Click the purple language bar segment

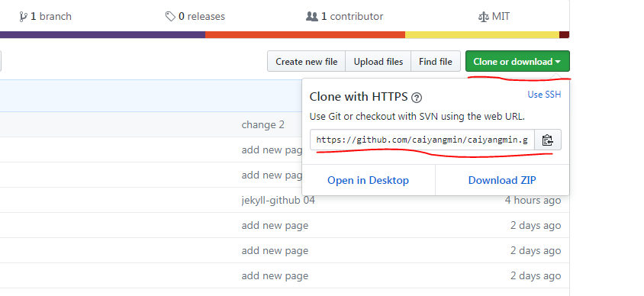pyautogui.click(x=103, y=35)
